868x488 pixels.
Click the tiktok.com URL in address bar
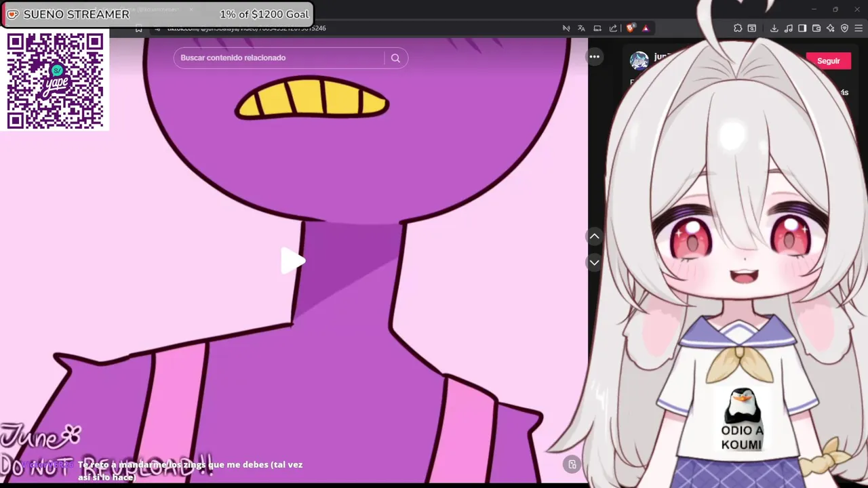(x=247, y=28)
